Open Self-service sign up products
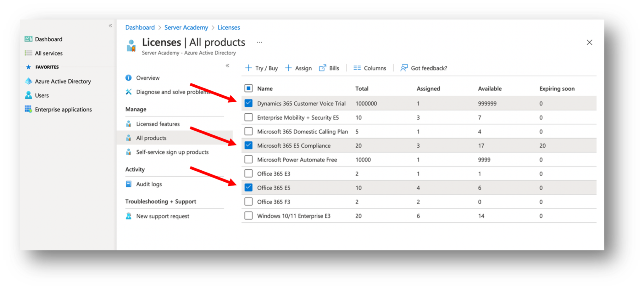644x290 pixels. point(172,152)
